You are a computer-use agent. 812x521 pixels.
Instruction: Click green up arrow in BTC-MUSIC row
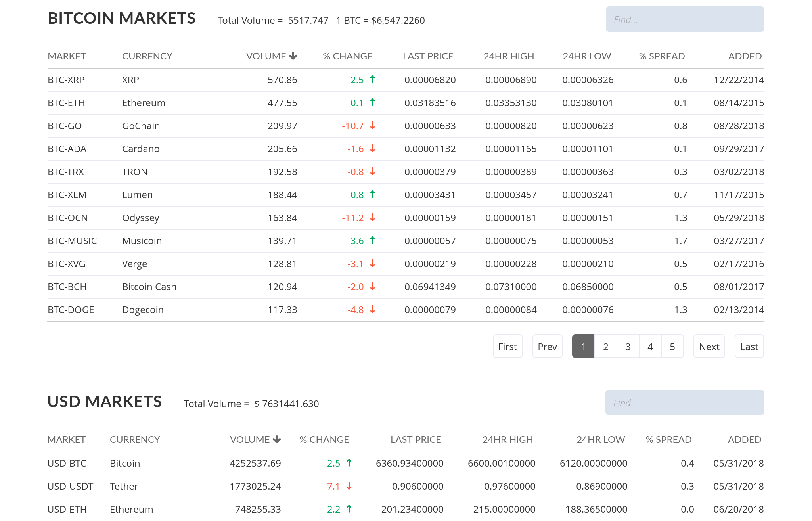[372, 241]
